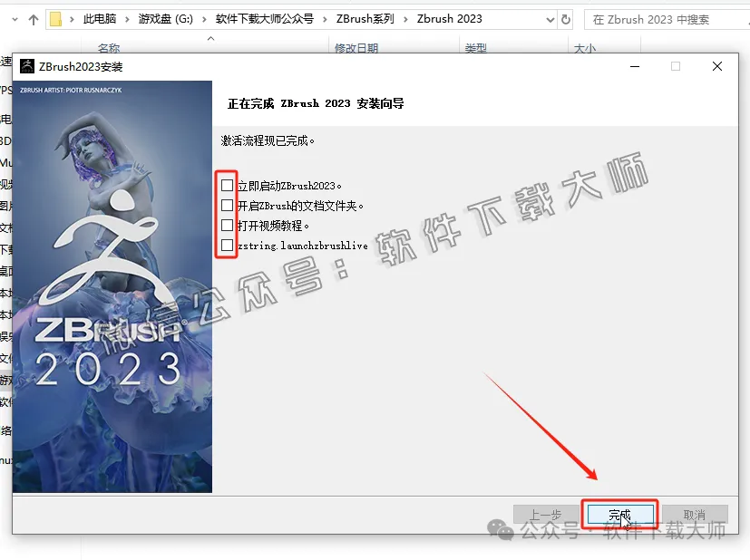This screenshot has height=560, width=750.
Task: Open the address bar history dropdown arrow
Action: [x=550, y=18]
